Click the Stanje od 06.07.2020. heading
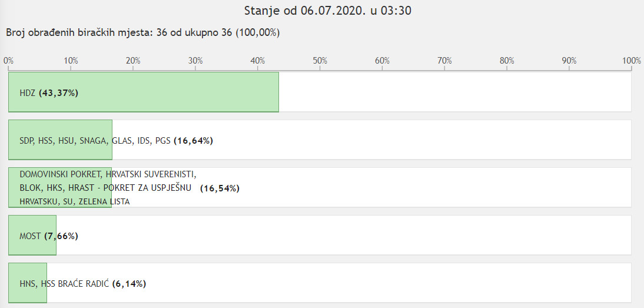Viewport: 644px width, 308px height. [328, 11]
